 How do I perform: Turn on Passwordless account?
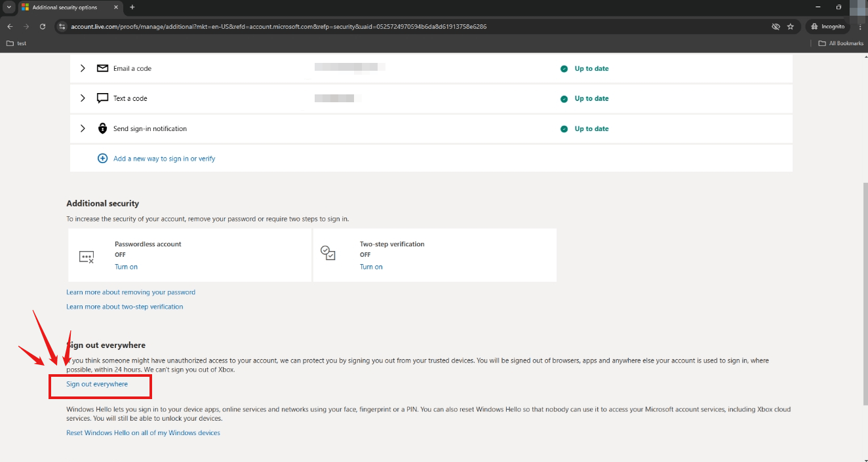click(x=126, y=267)
